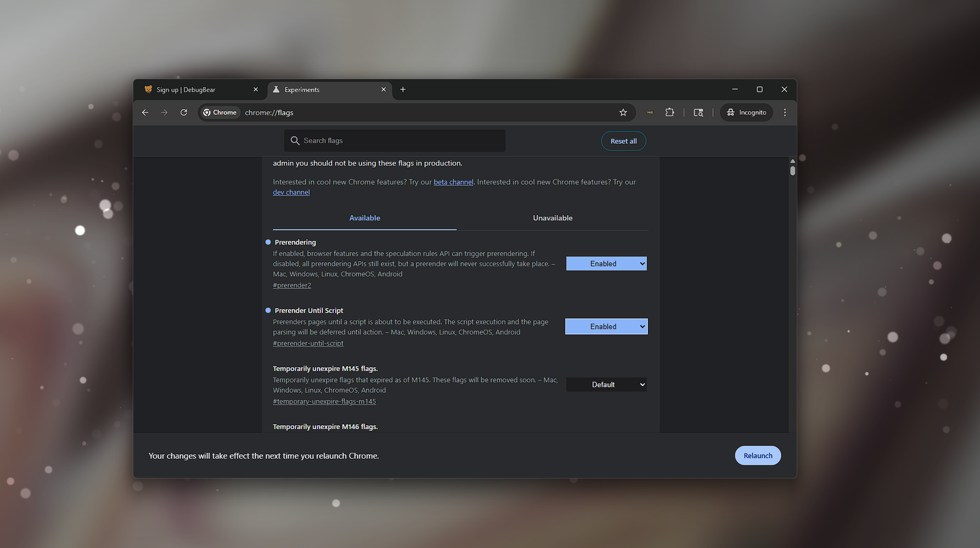
Task: Click the back navigation arrow
Action: point(145,112)
